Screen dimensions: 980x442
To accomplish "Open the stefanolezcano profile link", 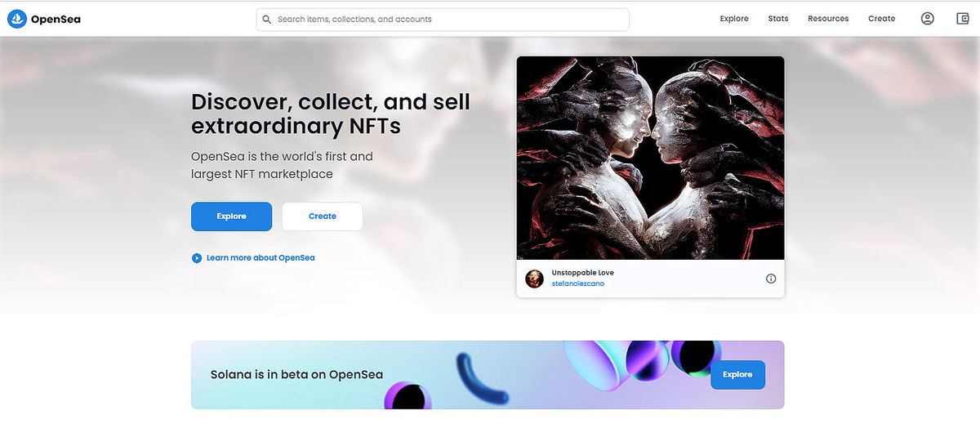I will [578, 284].
